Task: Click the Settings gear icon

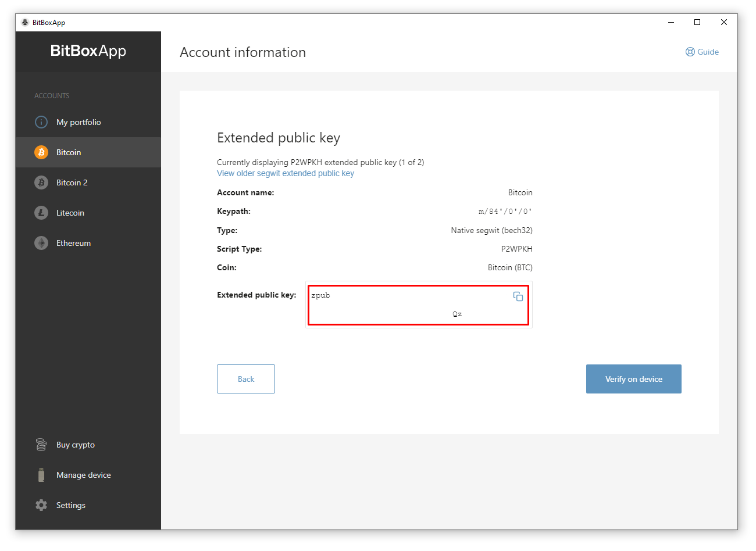Action: [41, 505]
